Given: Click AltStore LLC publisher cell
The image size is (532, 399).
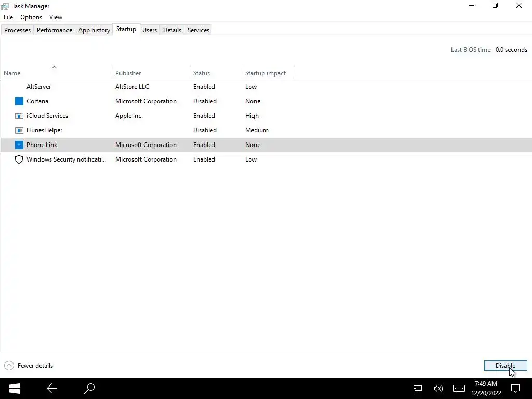Looking at the screenshot, I should click(x=132, y=87).
